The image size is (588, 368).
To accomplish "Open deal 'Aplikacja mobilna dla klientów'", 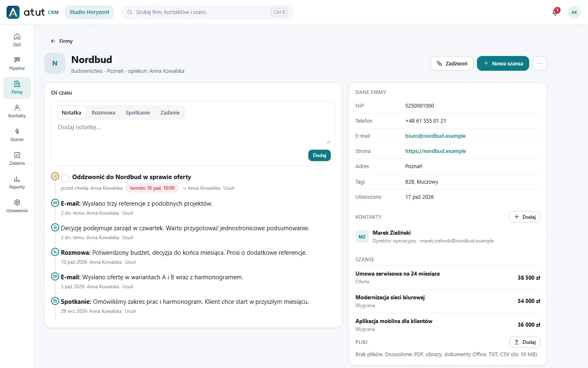I will tap(448, 325).
